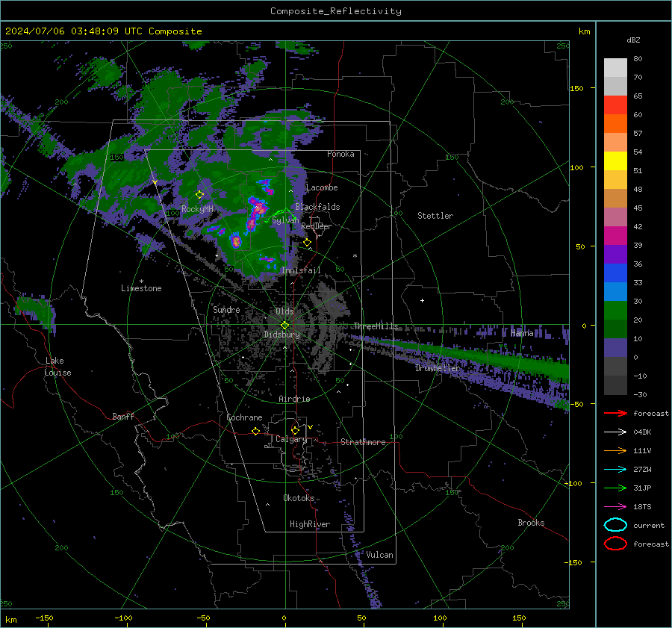Click the red forecast ellipse in legend
The width and height of the screenshot is (672, 628).
615,544
